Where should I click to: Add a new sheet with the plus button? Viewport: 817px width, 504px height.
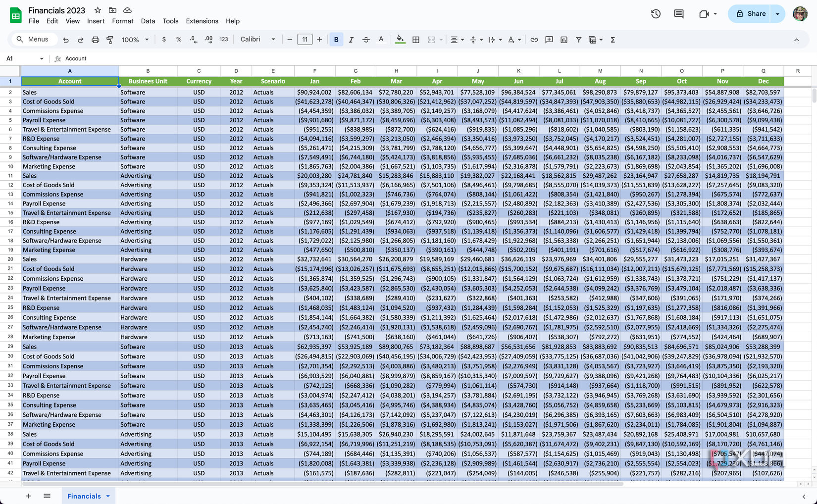coord(28,496)
